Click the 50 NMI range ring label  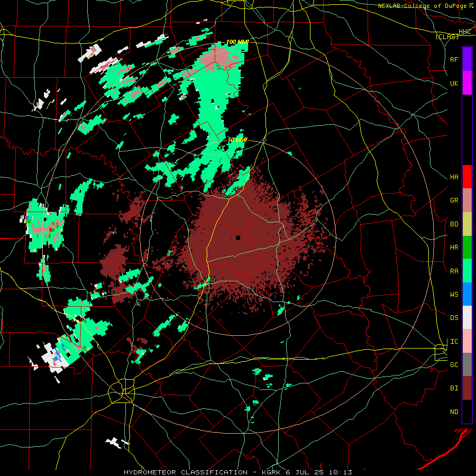coord(237,140)
